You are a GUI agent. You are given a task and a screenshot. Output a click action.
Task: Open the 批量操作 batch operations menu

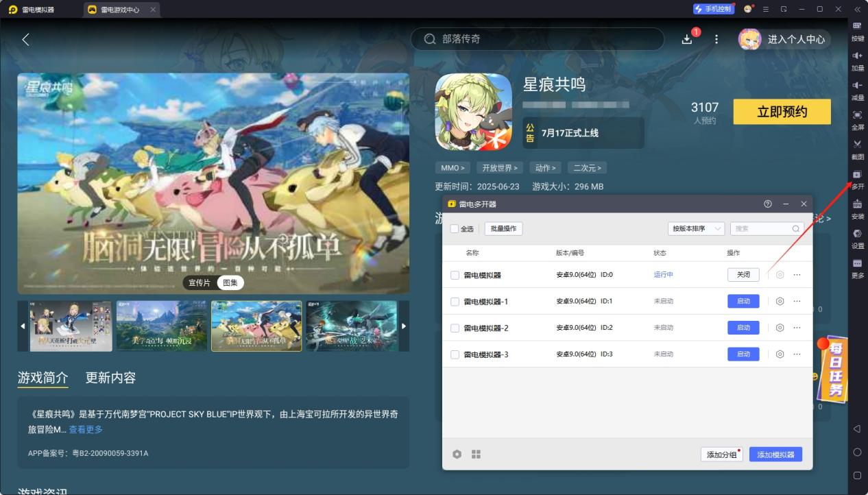pyautogui.click(x=503, y=229)
